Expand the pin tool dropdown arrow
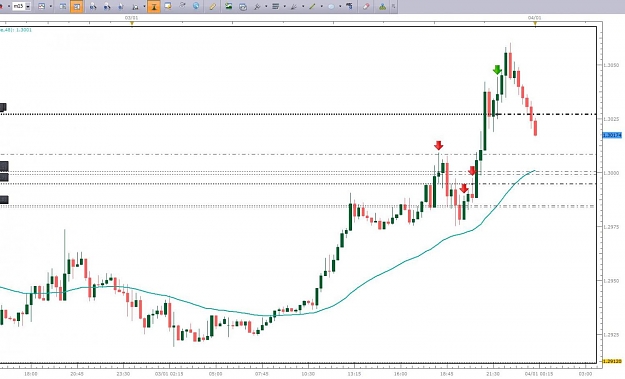 tap(266, 7)
